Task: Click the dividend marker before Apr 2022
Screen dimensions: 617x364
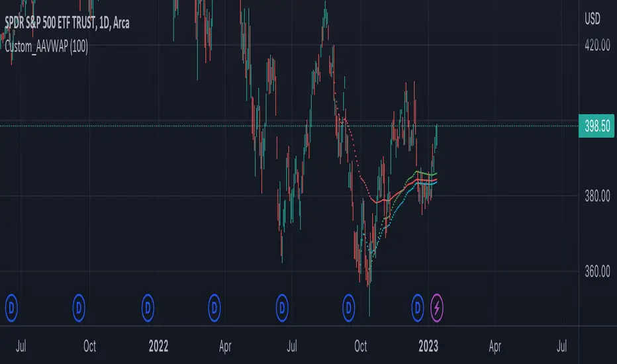Action: pyautogui.click(x=214, y=308)
